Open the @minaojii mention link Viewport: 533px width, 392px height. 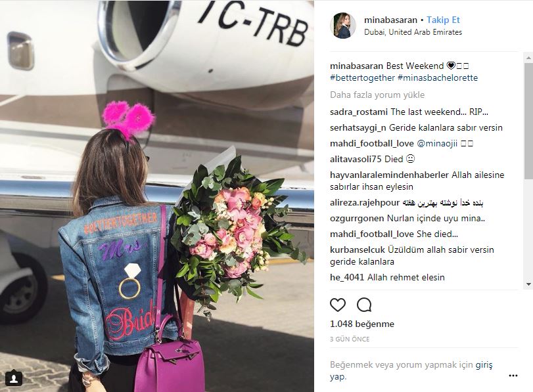pos(437,144)
